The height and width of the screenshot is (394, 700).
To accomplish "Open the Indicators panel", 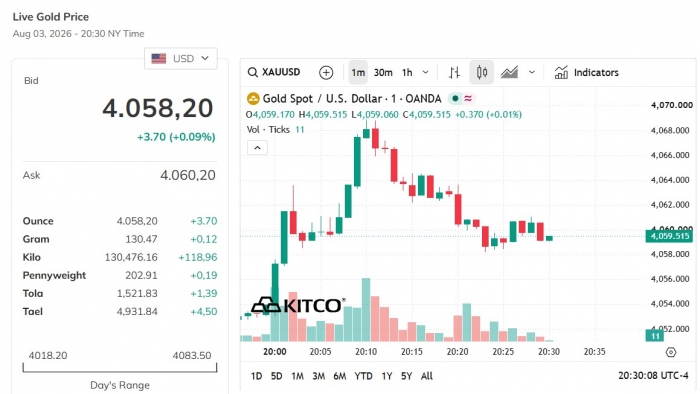I will (x=587, y=72).
